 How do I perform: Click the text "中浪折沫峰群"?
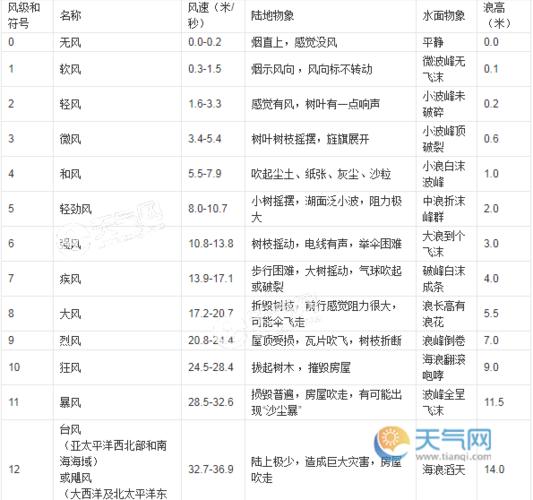click(x=444, y=209)
